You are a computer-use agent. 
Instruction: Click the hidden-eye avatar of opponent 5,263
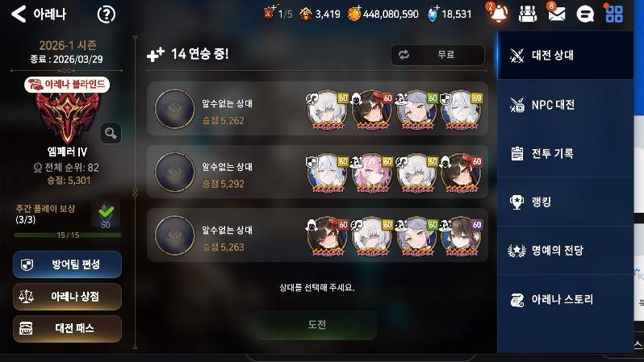pos(174,235)
